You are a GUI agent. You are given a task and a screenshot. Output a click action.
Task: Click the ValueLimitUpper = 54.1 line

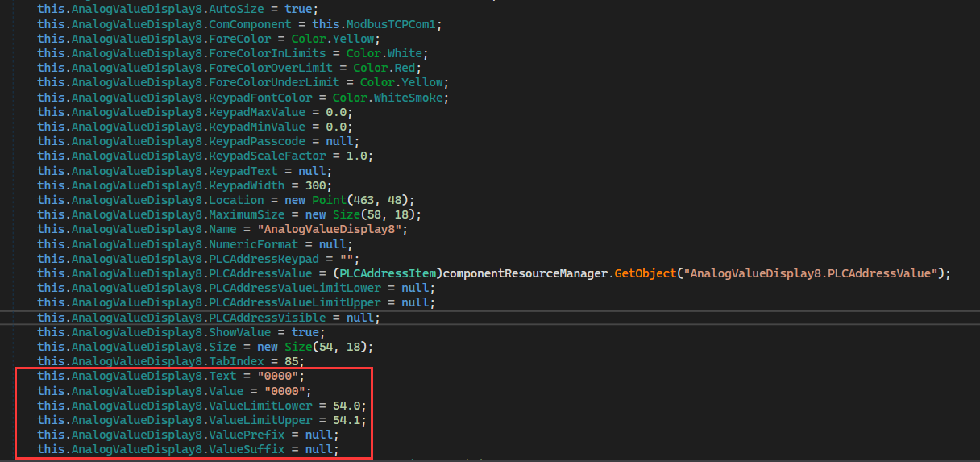point(201,420)
